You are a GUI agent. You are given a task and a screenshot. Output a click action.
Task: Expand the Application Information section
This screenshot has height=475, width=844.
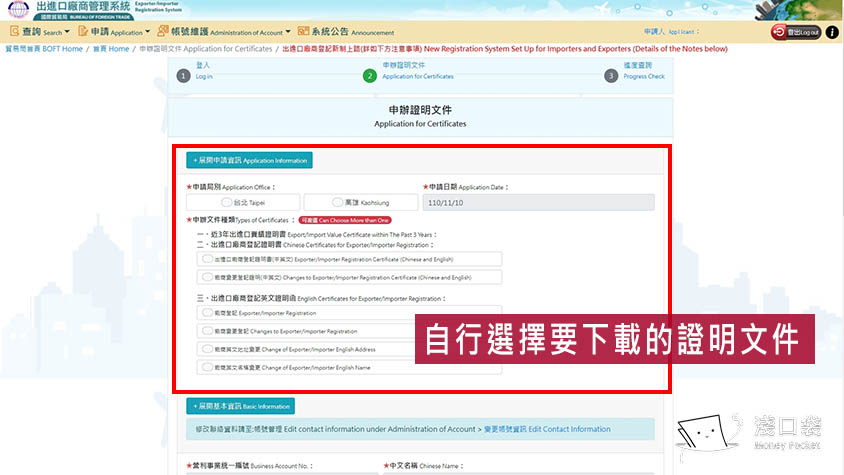pyautogui.click(x=249, y=160)
